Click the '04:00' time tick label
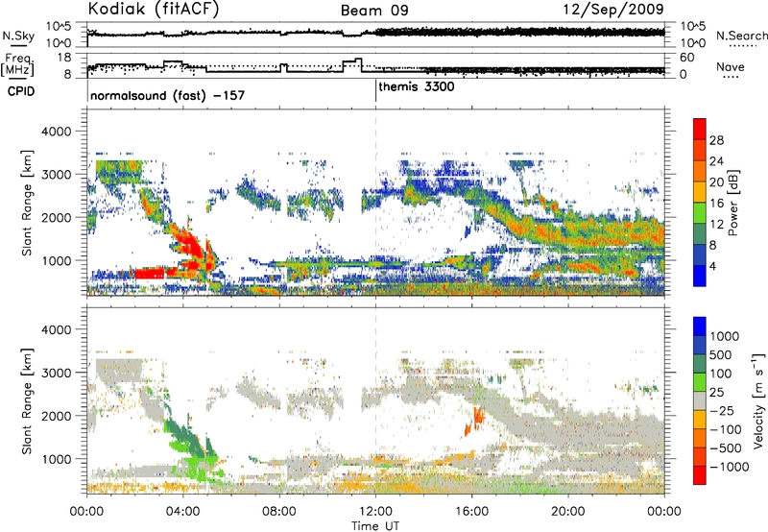768x532 pixels. click(182, 512)
